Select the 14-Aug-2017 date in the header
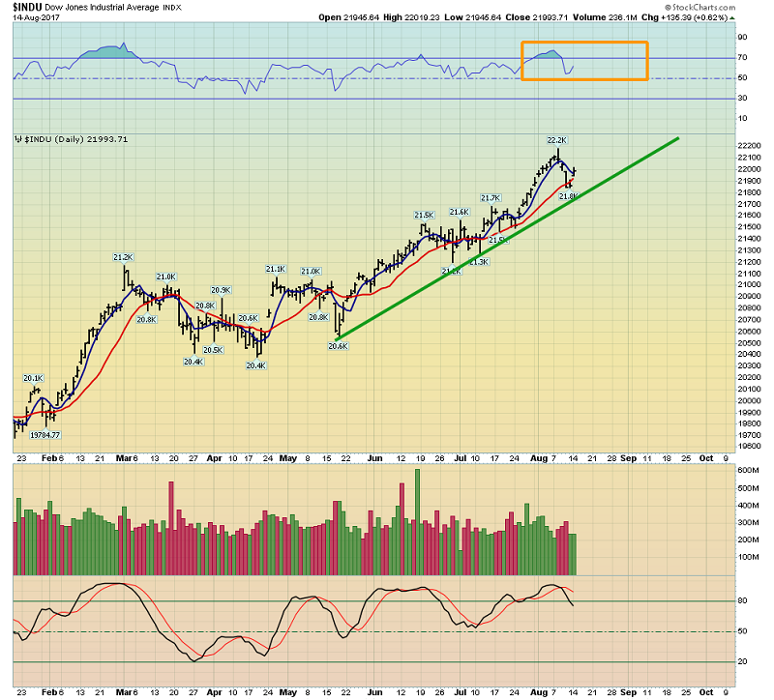The height and width of the screenshot is (700, 774). [x=36, y=17]
